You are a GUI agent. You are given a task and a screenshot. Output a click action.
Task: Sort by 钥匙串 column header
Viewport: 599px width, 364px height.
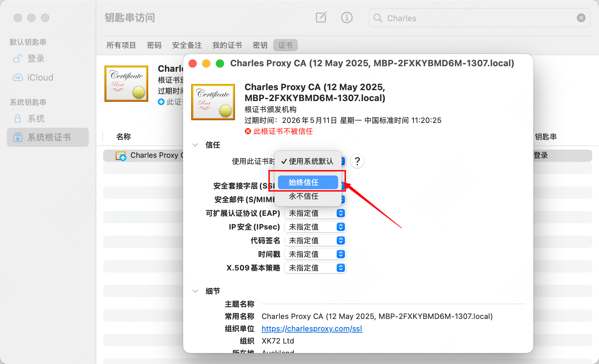[546, 137]
